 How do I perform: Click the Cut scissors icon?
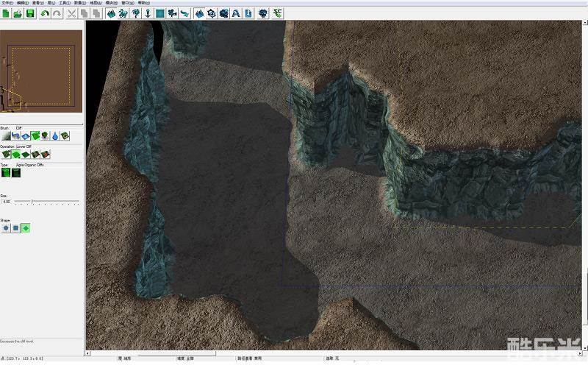(71, 13)
